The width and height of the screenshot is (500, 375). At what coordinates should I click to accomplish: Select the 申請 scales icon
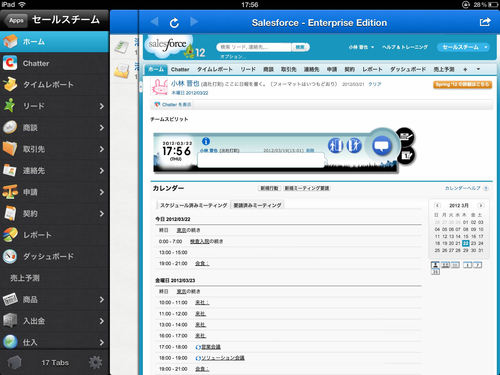tap(10, 192)
